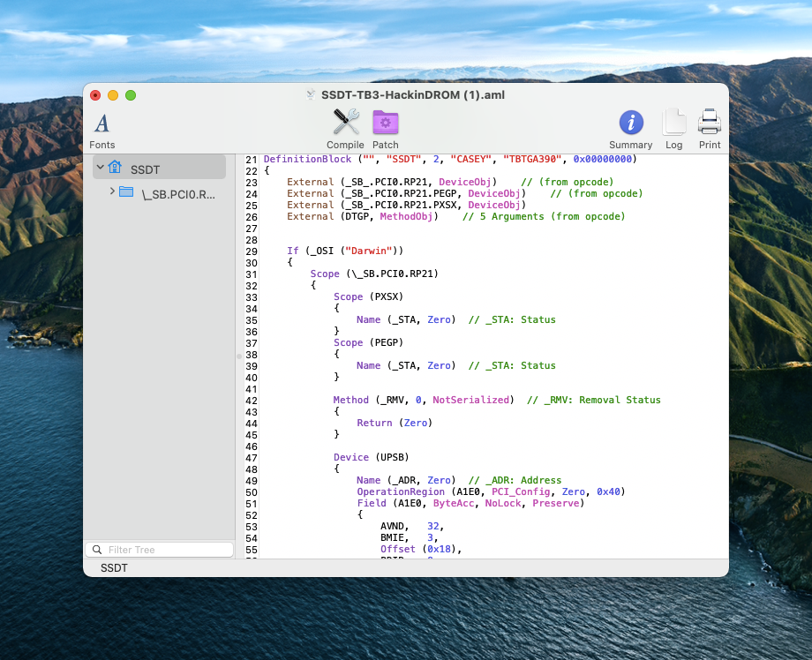The width and height of the screenshot is (812, 660).
Task: Click the SSDT path in status bar
Action: point(114,568)
